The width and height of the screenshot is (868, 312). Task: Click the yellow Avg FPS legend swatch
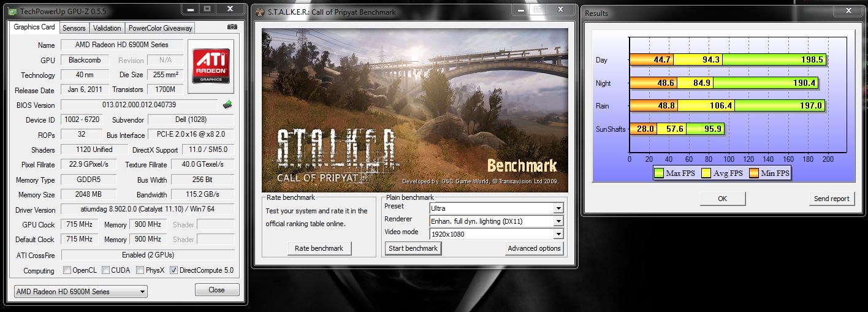pos(706,173)
